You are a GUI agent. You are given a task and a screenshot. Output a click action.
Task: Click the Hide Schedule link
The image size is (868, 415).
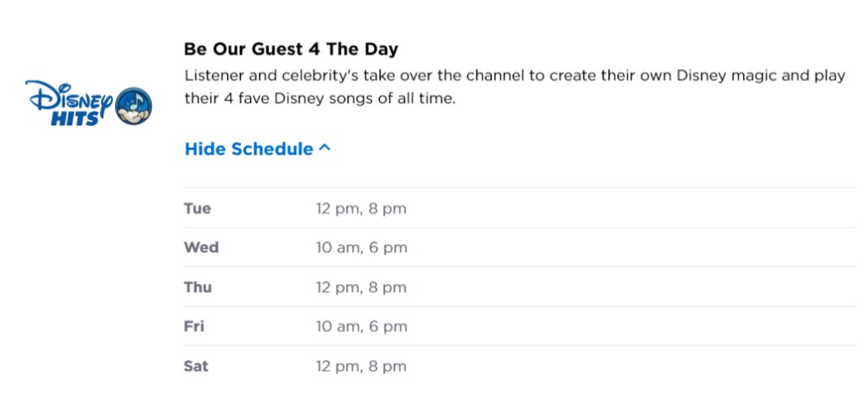tap(258, 149)
